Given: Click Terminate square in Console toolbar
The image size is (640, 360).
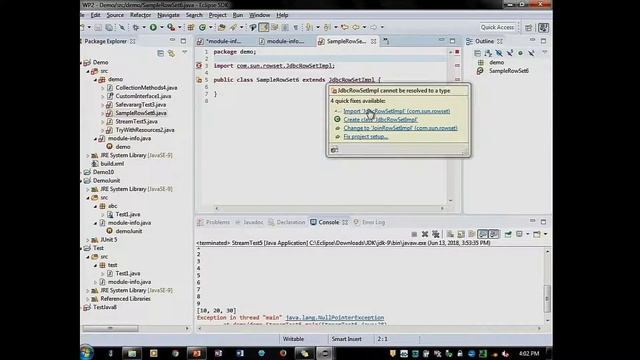Looking at the screenshot, I should point(414,234).
